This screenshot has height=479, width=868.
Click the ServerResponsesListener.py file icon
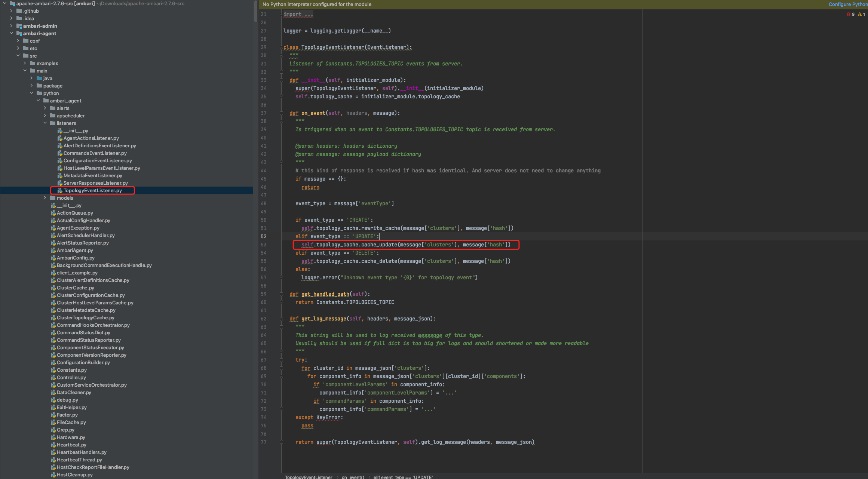pyautogui.click(x=60, y=183)
